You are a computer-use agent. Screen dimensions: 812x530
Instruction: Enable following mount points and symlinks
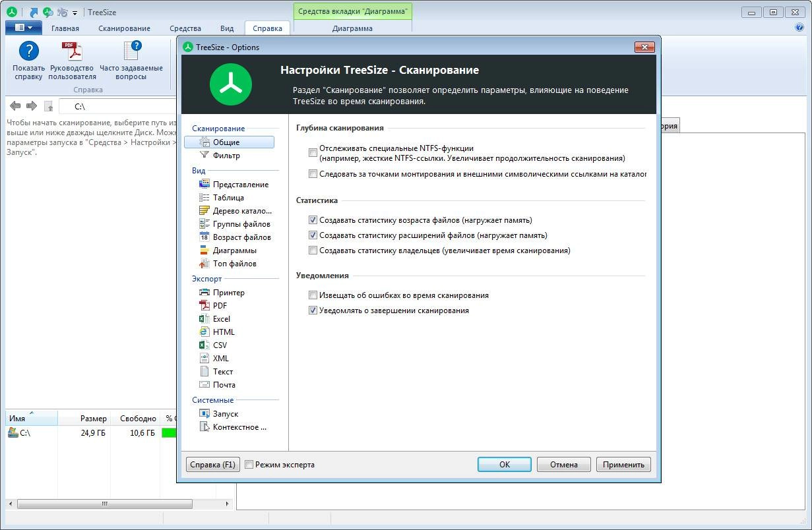click(313, 174)
